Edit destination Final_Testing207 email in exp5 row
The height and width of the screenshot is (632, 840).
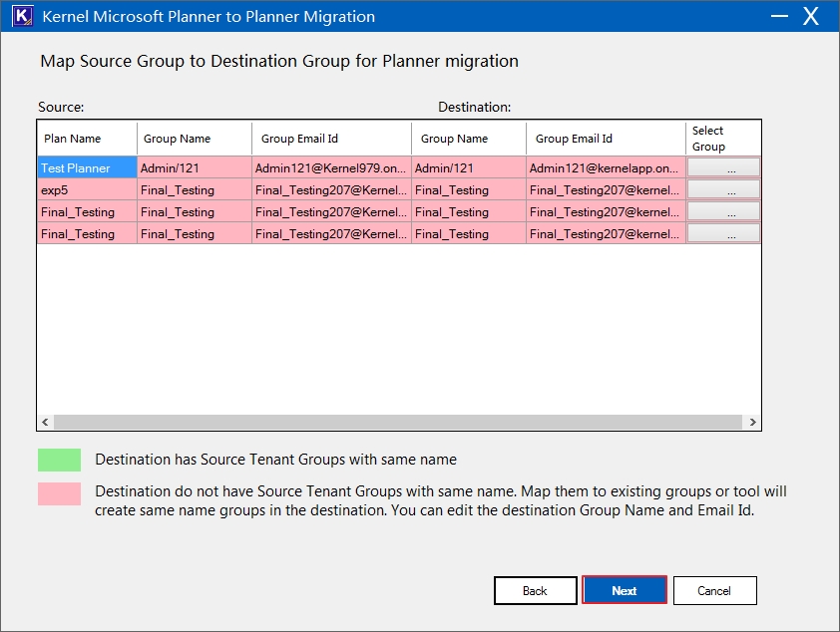(x=606, y=190)
